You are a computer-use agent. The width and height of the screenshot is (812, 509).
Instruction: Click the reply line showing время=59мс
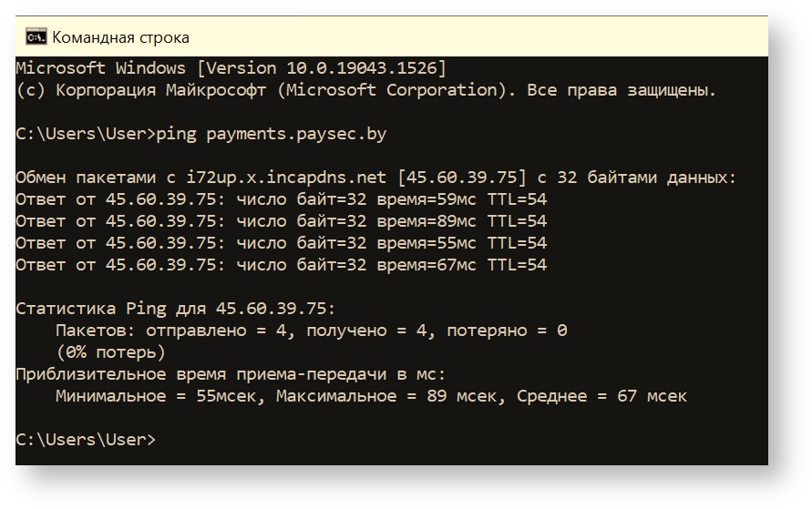pyautogui.click(x=281, y=199)
